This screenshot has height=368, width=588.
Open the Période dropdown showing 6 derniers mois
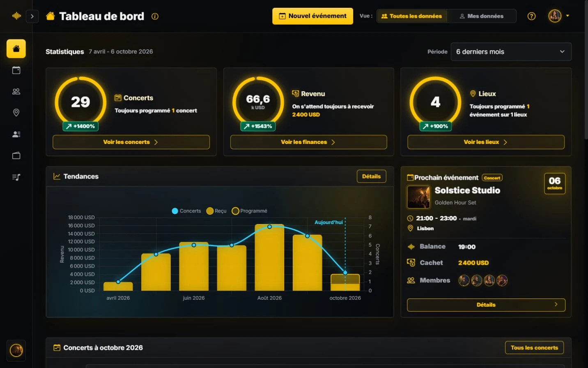point(511,52)
